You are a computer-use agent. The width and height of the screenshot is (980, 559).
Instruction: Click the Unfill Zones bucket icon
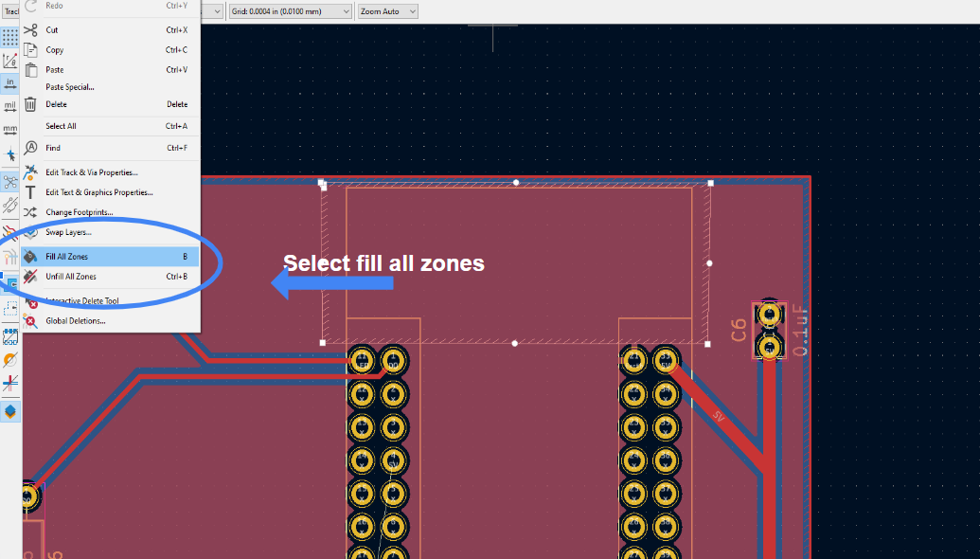pos(30,277)
